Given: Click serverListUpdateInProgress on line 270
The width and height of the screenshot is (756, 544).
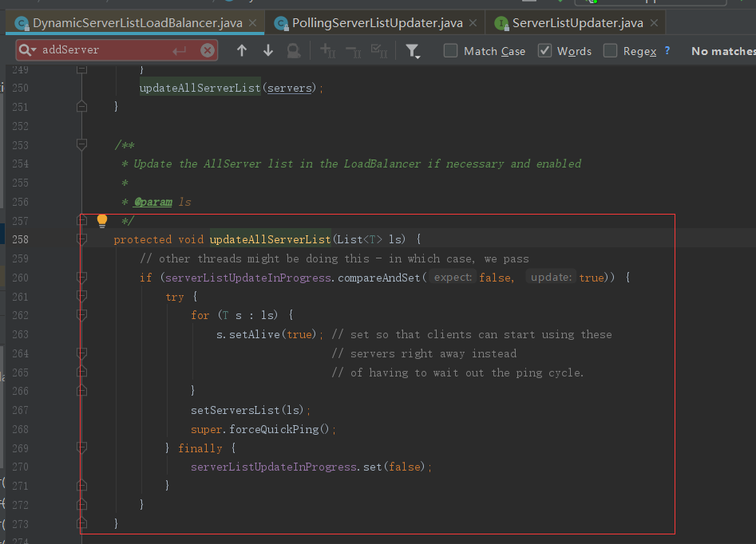Looking at the screenshot, I should [274, 467].
